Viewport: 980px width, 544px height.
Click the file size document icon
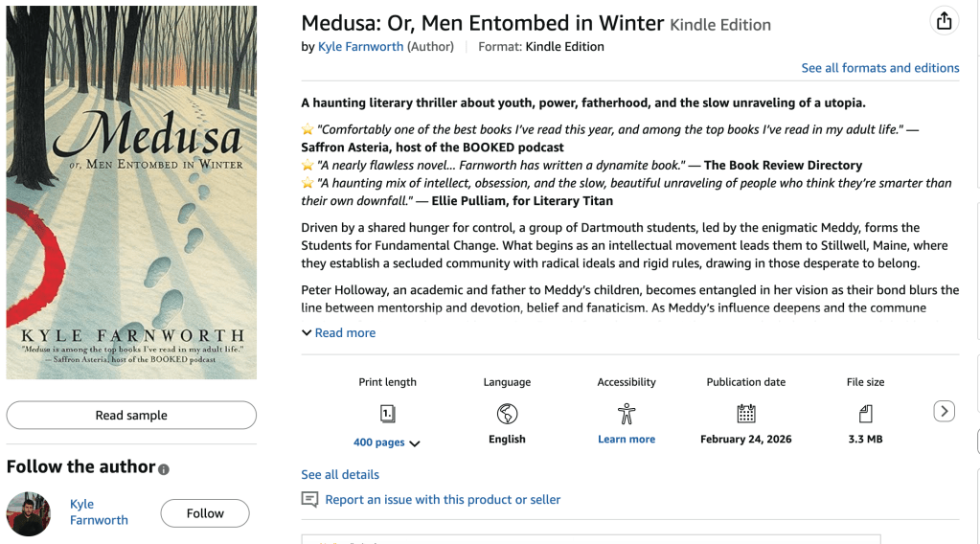tap(865, 414)
